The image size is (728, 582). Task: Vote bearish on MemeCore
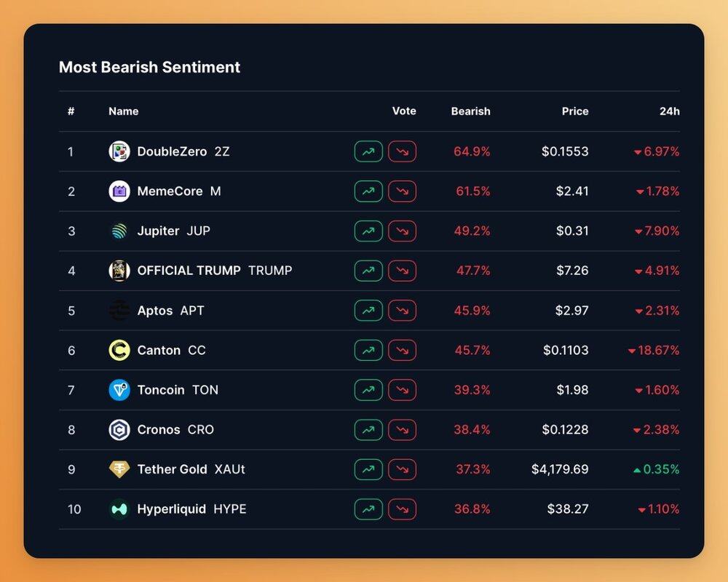(402, 191)
